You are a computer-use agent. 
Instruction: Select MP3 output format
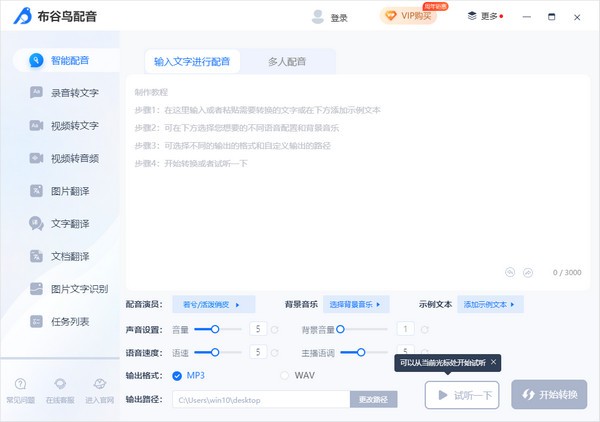(x=178, y=375)
